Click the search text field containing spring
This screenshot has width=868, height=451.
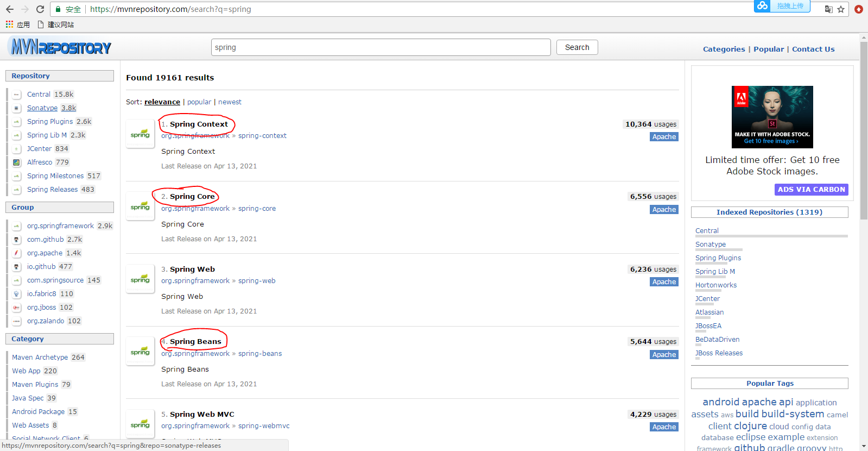click(x=381, y=47)
